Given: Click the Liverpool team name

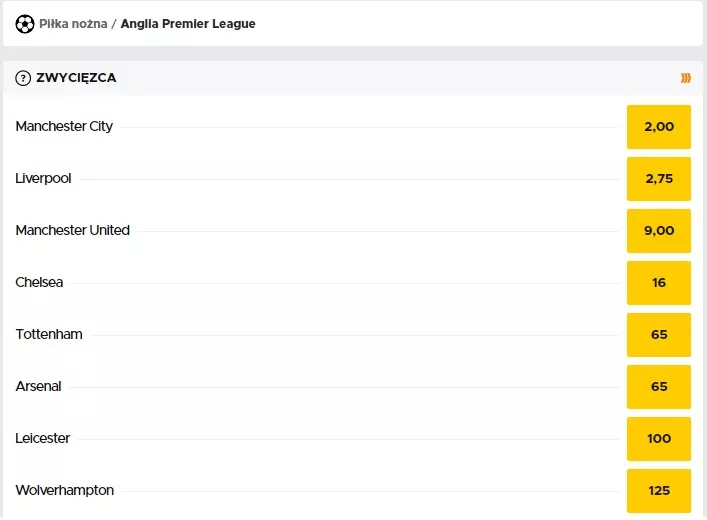Looking at the screenshot, I should point(43,179).
